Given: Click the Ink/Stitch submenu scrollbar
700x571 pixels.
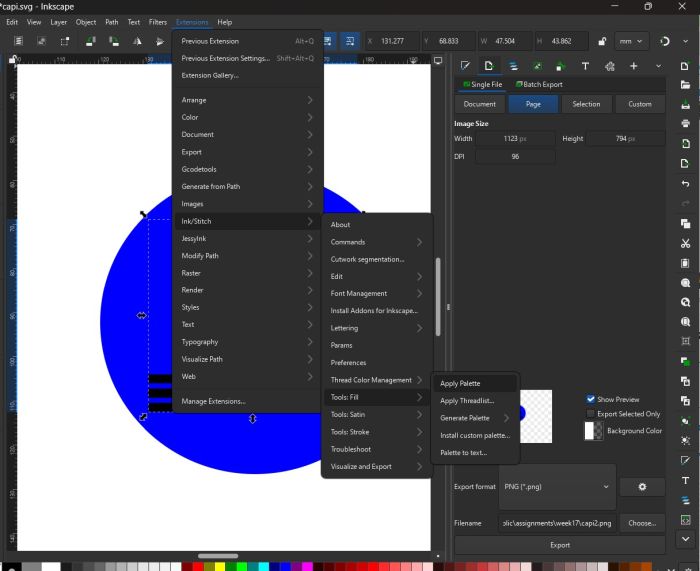Looking at the screenshot, I should [438, 297].
